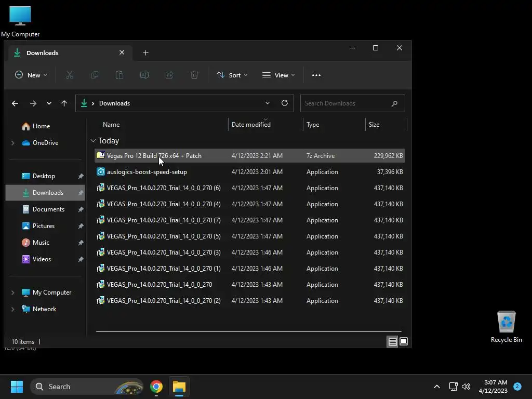Sort by the Size column header
This screenshot has width=532, height=399.
(x=374, y=125)
